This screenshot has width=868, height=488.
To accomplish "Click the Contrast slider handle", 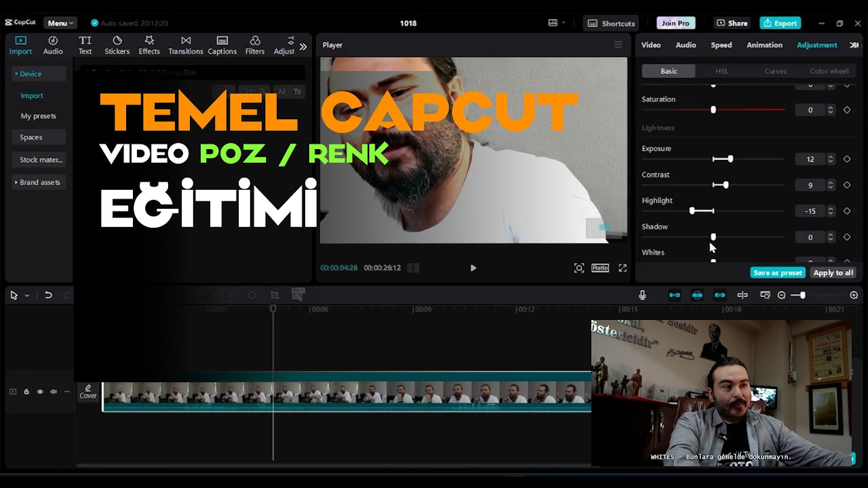I will 726,185.
